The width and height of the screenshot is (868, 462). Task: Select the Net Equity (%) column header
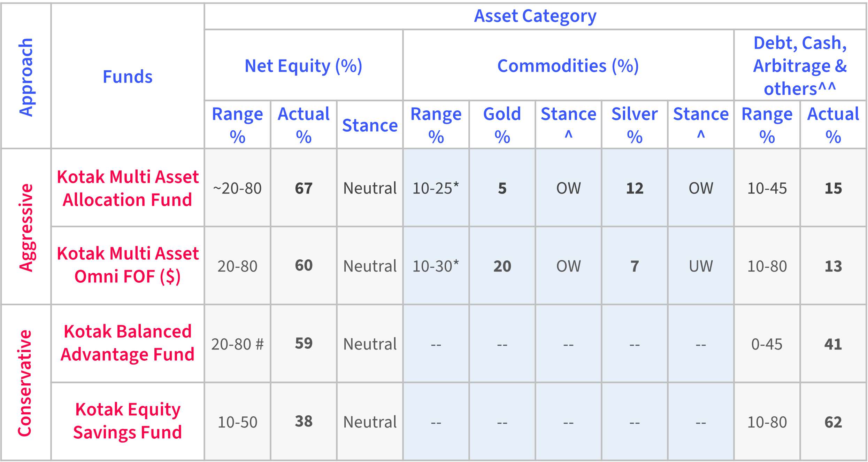coord(303,66)
